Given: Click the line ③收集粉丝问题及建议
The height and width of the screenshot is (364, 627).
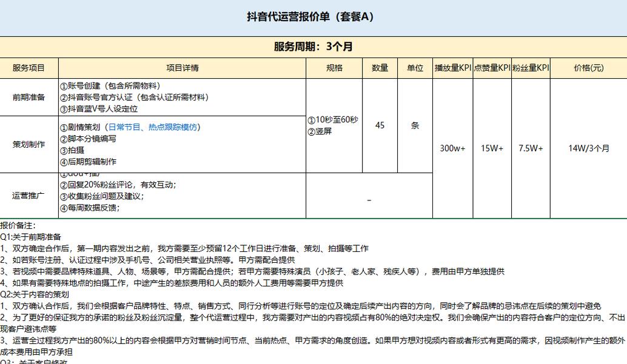Looking at the screenshot, I should pyautogui.click(x=102, y=196).
